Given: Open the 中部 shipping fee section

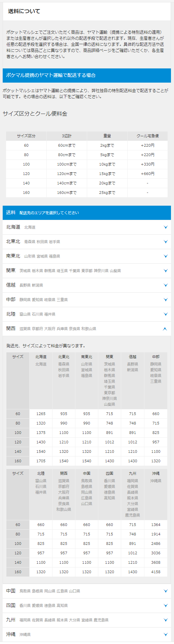Looking at the screenshot, I should coord(87,300).
